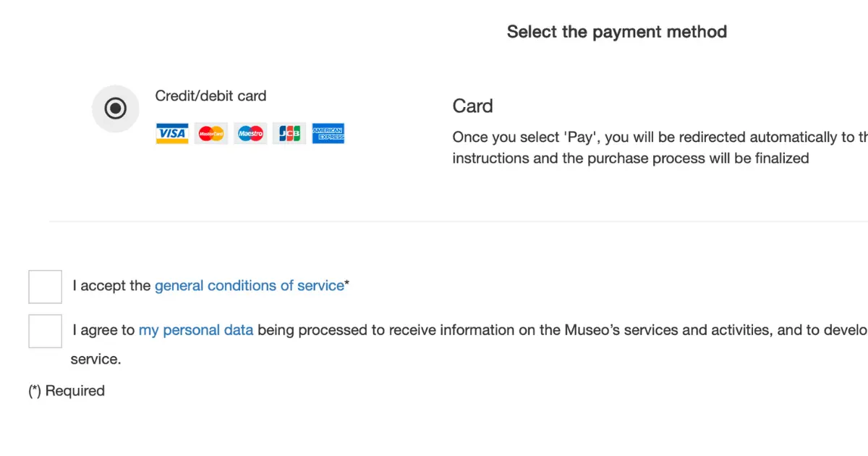Click the Select the payment method heading
The height and width of the screenshot is (456, 868).
coord(617,32)
